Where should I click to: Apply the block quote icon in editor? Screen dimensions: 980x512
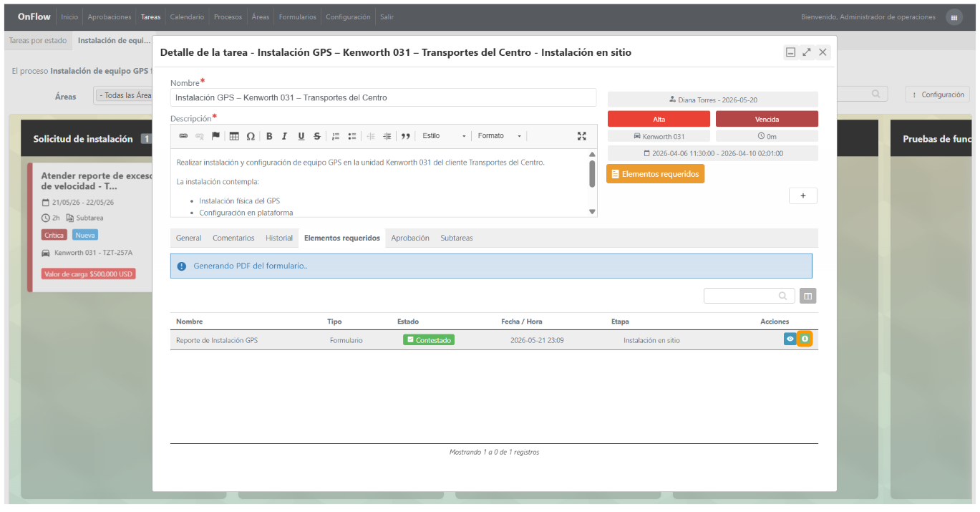tap(406, 136)
